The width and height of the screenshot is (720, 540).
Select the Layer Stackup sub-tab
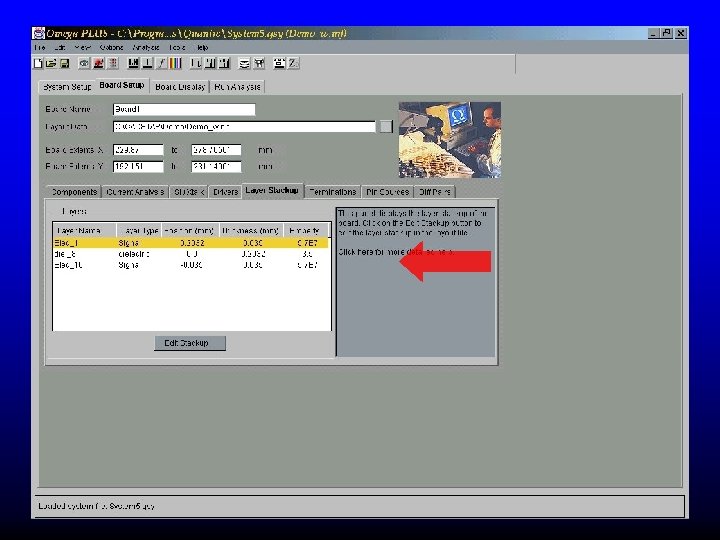[x=272, y=191]
